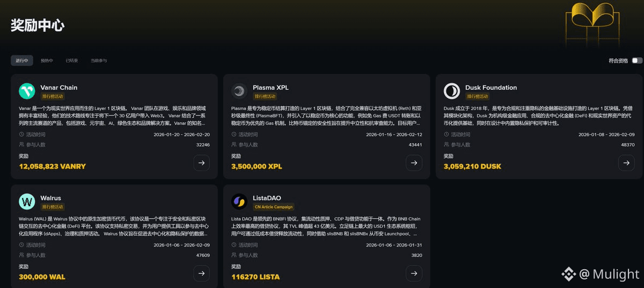Click the Walrus logo icon
The image size is (644, 288).
tap(27, 201)
